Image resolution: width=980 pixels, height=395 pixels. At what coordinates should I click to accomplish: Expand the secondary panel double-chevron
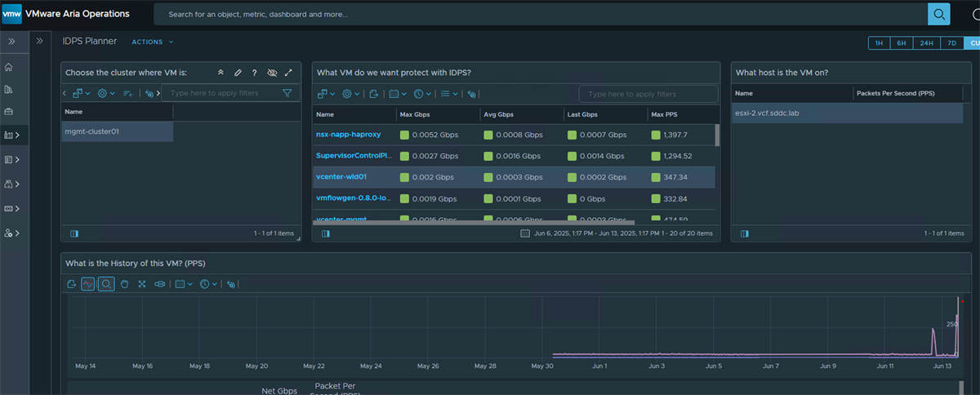click(x=40, y=41)
